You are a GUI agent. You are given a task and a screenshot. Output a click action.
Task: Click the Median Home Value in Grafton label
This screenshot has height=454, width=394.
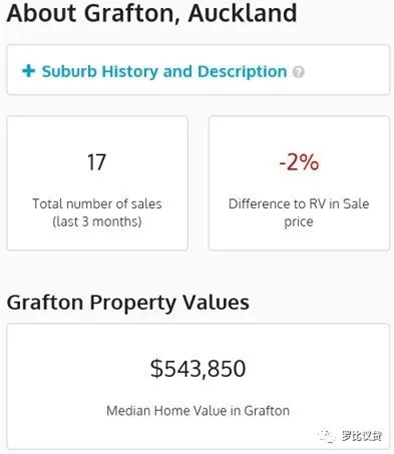tap(198, 411)
